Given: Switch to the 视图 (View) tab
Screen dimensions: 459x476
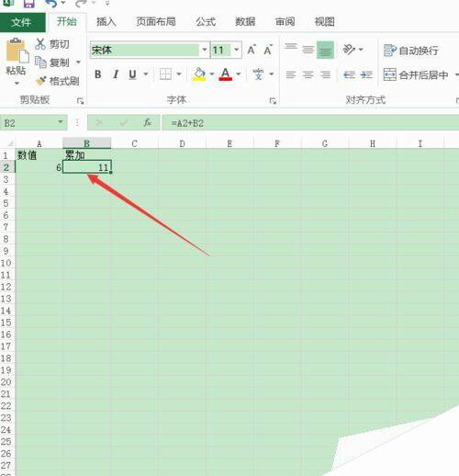Looking at the screenshot, I should (x=324, y=22).
